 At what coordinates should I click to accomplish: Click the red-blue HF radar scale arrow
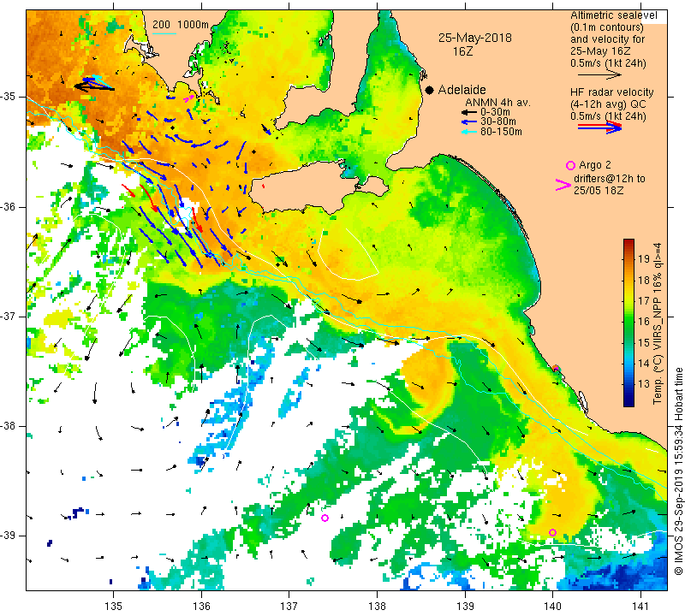(599, 127)
